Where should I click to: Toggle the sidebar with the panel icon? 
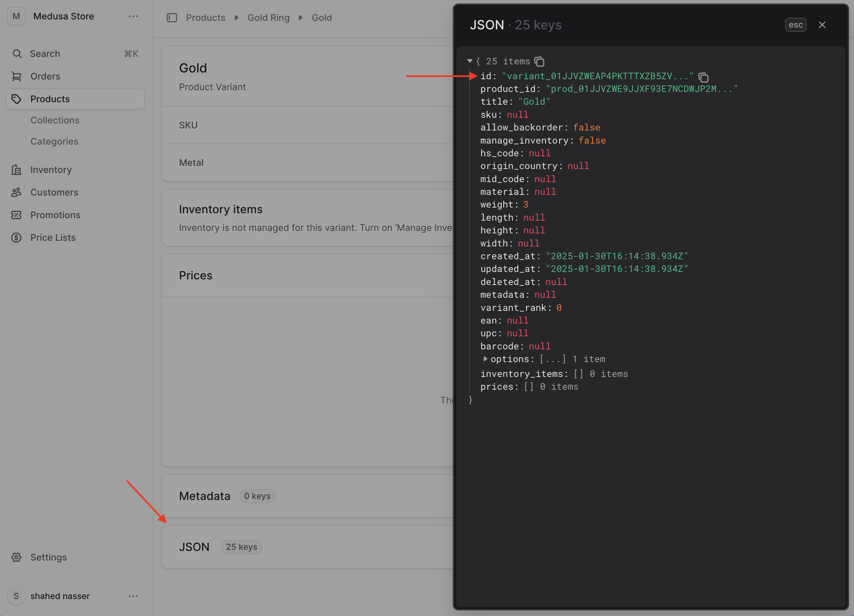pyautogui.click(x=172, y=17)
